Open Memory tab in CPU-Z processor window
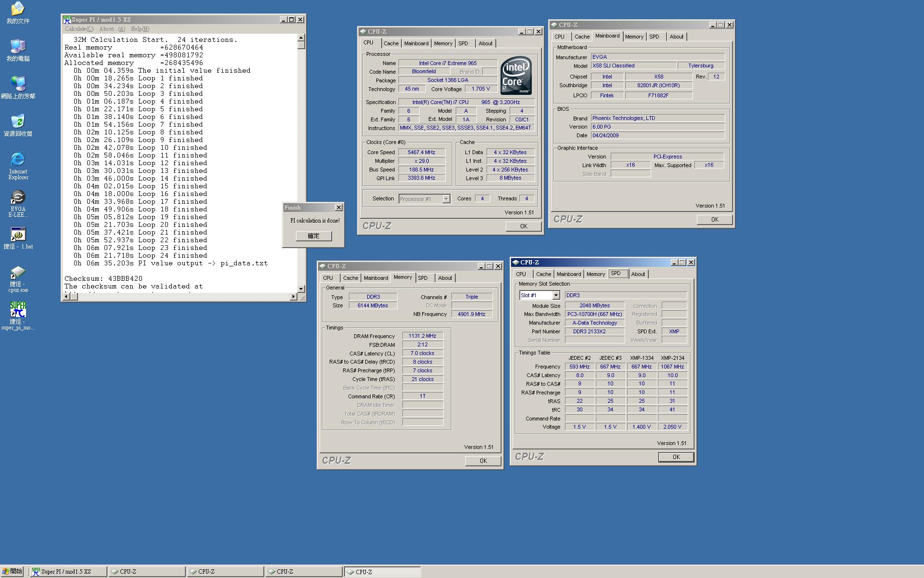This screenshot has height=578, width=924. tap(443, 43)
